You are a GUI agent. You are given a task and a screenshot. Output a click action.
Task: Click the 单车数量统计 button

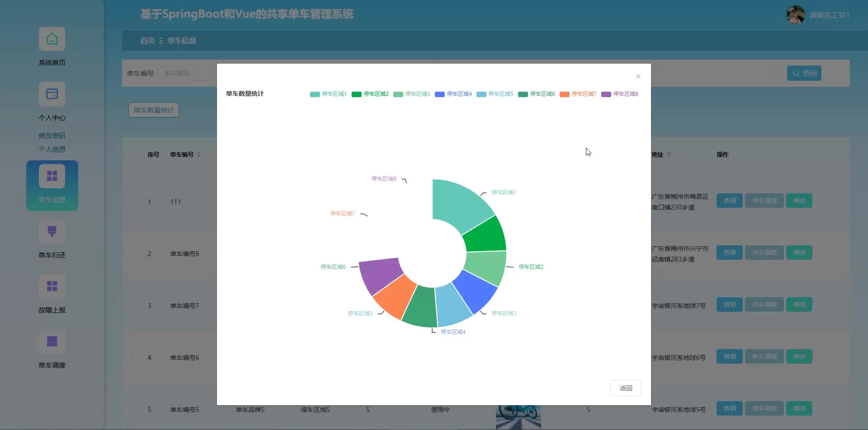[154, 110]
